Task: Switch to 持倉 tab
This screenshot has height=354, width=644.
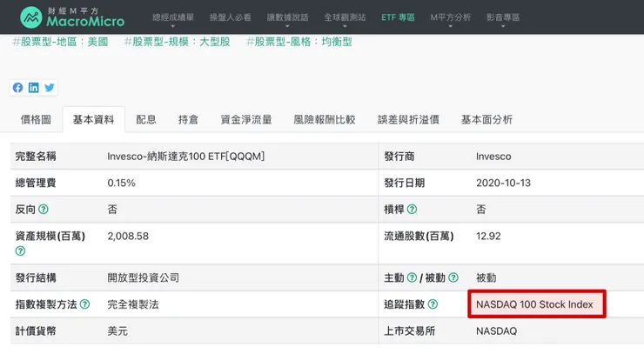Action: tap(188, 119)
